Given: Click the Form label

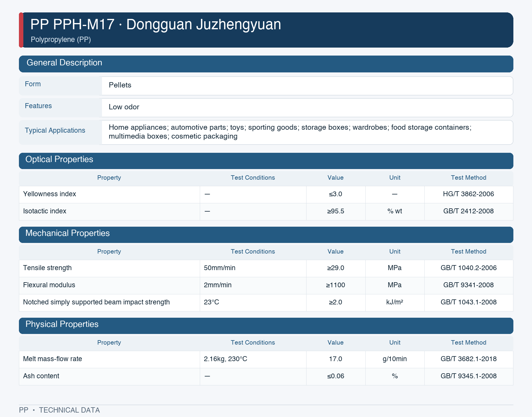Looking at the screenshot, I should click(33, 84).
